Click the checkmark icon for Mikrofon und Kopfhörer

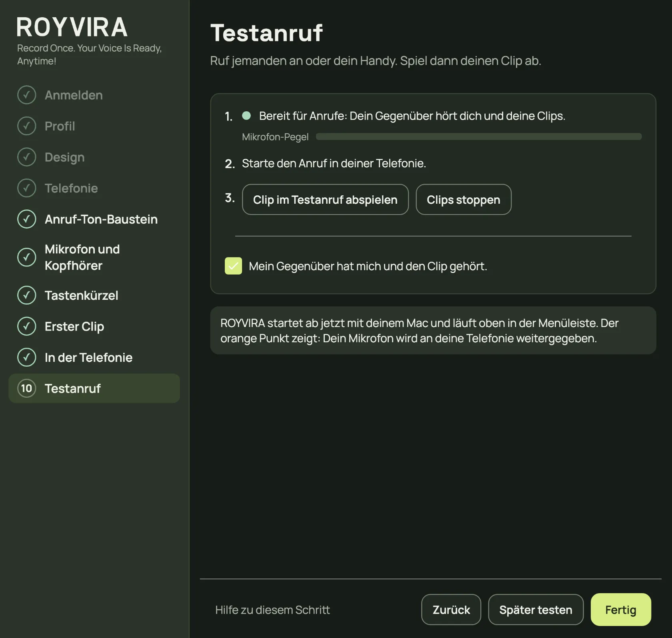tap(26, 257)
